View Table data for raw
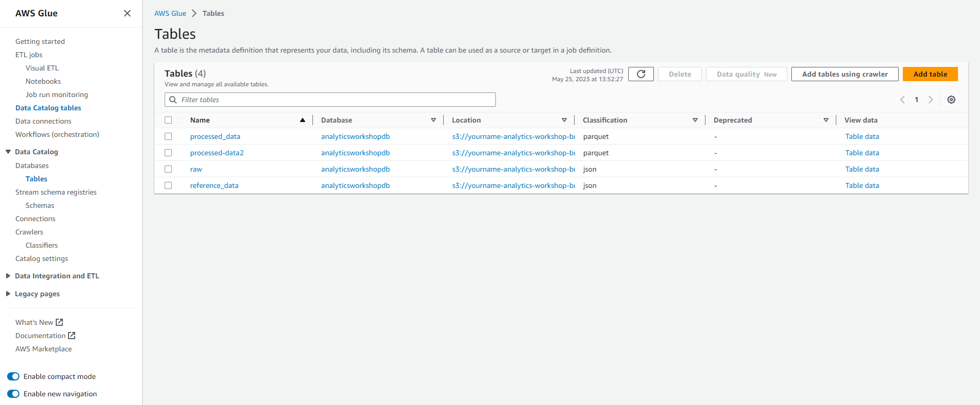 [x=862, y=169]
